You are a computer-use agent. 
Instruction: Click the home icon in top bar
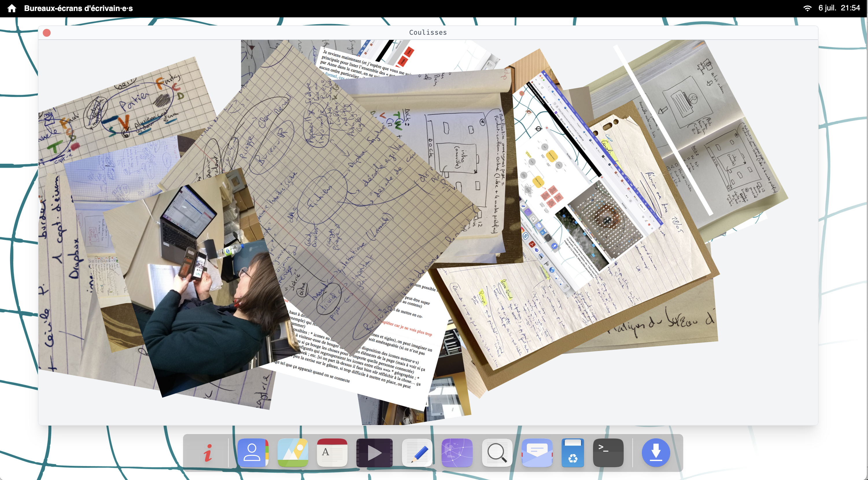coord(12,8)
